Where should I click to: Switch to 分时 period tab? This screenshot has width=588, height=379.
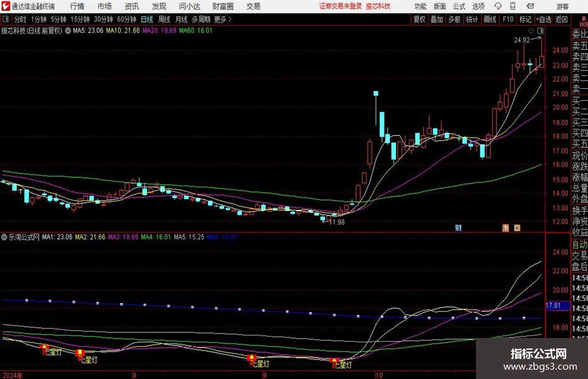(x=20, y=19)
